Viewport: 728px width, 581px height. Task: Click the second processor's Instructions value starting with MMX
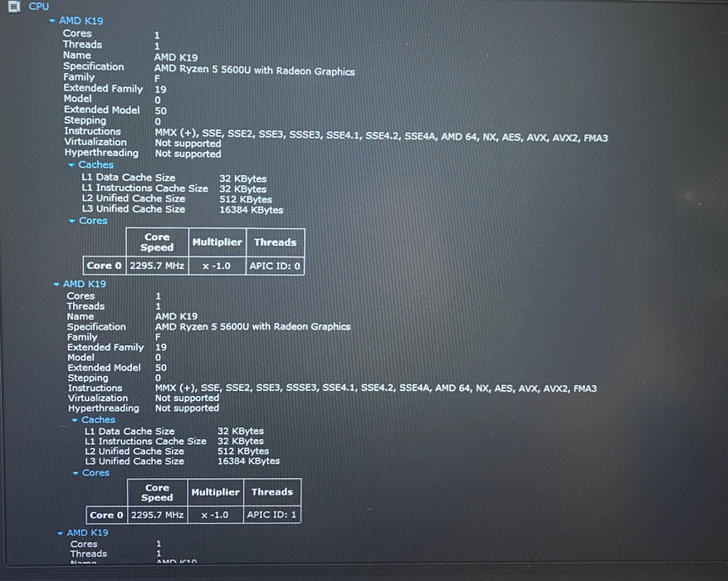375,388
